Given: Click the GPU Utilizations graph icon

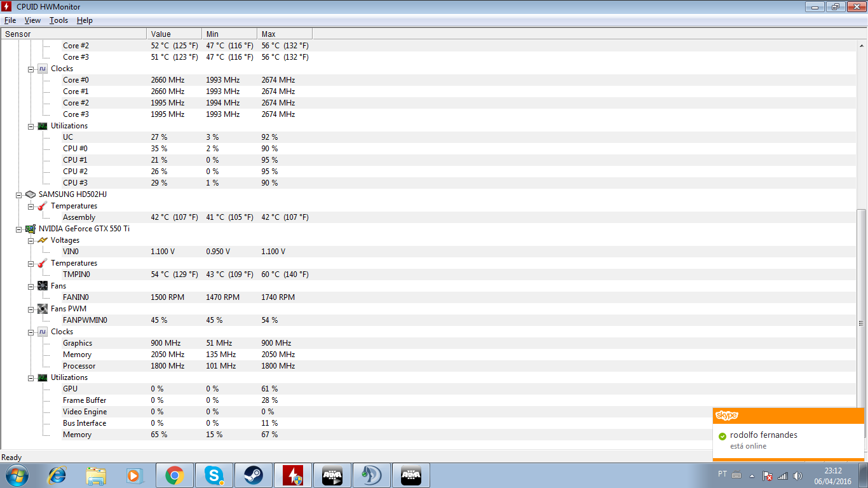Looking at the screenshot, I should (43, 377).
